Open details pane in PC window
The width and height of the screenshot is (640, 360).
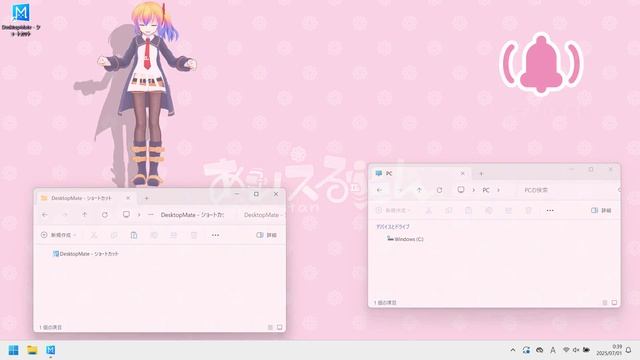(x=601, y=211)
